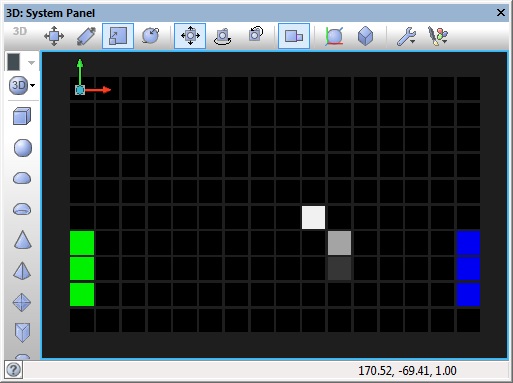Click the green vertical axis arrow
The height and width of the screenshot is (383, 513).
(80, 72)
